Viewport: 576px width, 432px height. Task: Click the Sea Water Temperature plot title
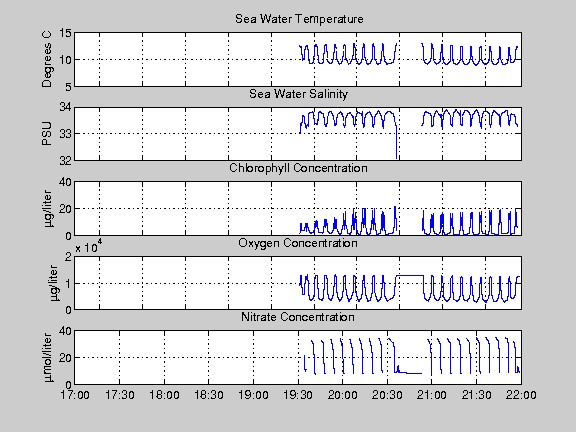299,19
